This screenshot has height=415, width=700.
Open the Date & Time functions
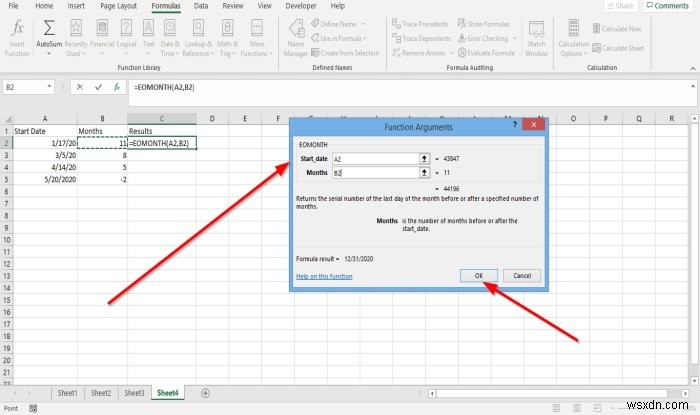click(x=170, y=38)
